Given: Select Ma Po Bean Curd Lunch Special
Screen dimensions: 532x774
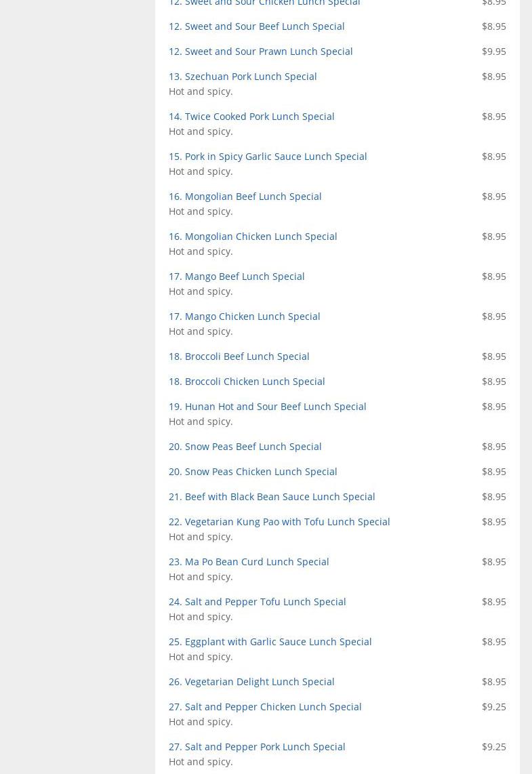Looking at the screenshot, I should coord(249,562).
